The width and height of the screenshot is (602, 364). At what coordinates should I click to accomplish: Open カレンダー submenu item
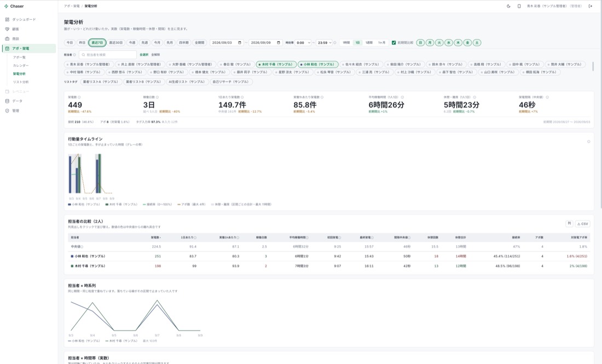21,66
